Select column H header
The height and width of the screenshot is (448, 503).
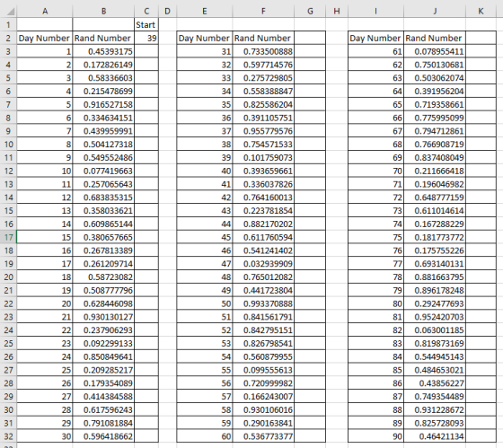tap(337, 12)
